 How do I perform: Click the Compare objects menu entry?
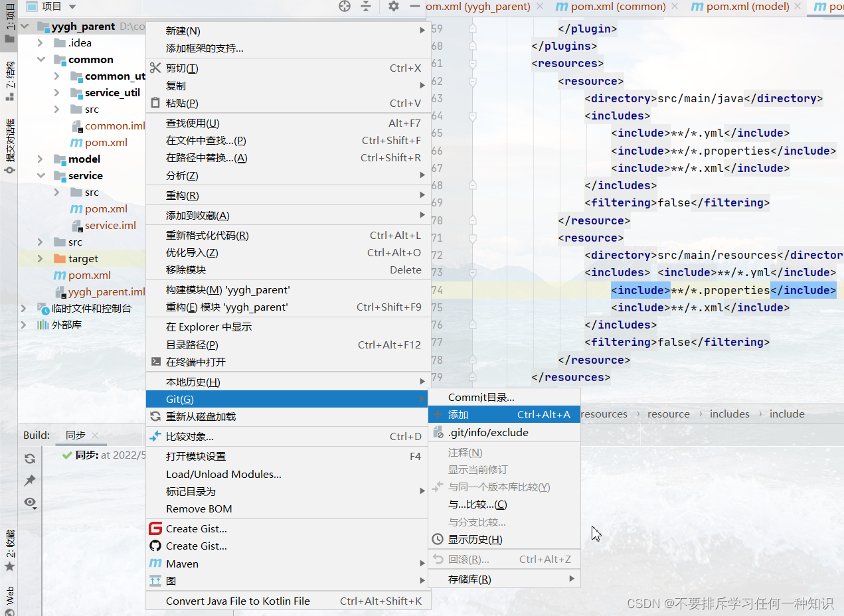pos(288,437)
